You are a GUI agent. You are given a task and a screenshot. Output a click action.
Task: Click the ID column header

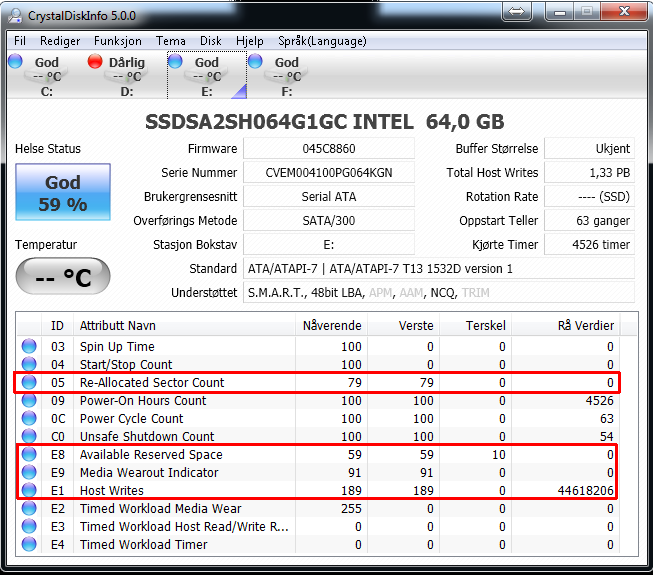57,325
